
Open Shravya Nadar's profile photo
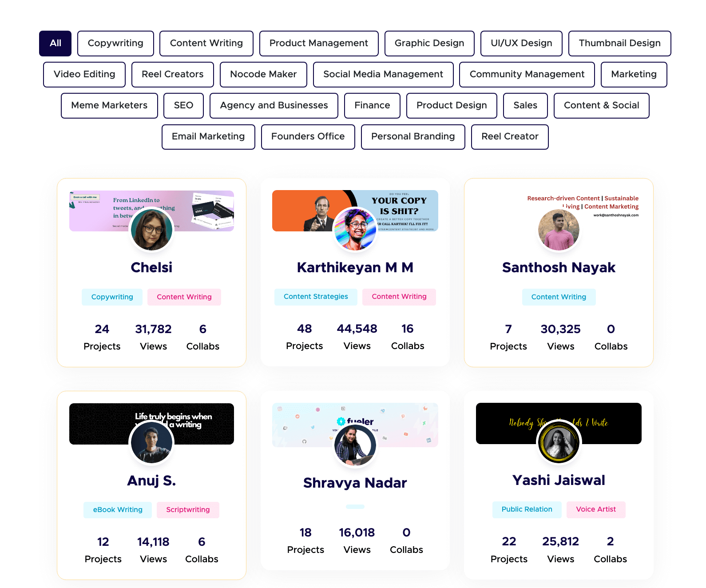[355, 445]
